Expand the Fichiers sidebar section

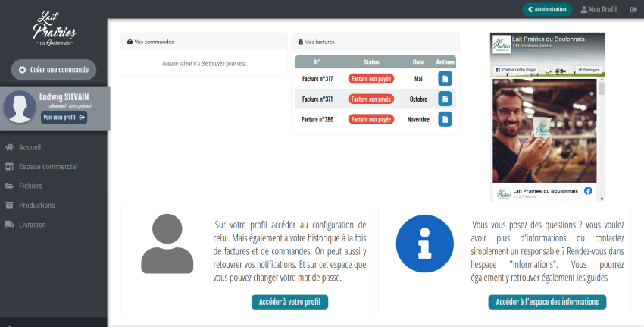[x=30, y=186]
